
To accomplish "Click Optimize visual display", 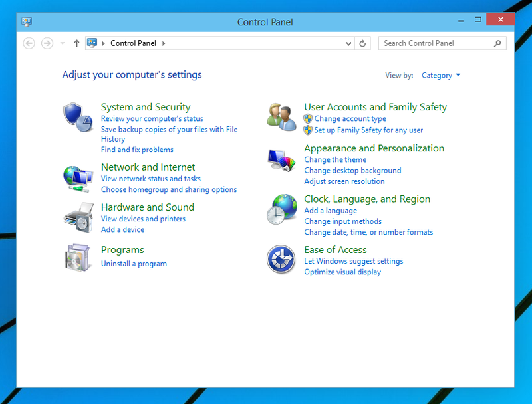I will [342, 272].
